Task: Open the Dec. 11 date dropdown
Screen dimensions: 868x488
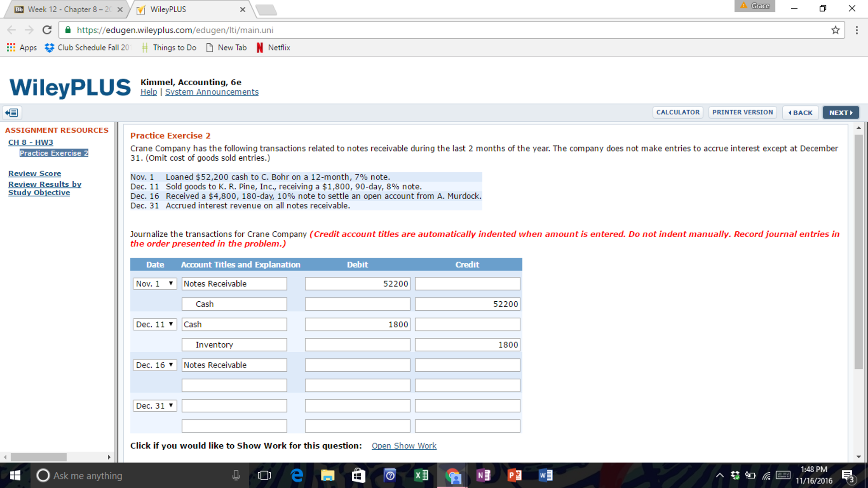Action: (155, 324)
